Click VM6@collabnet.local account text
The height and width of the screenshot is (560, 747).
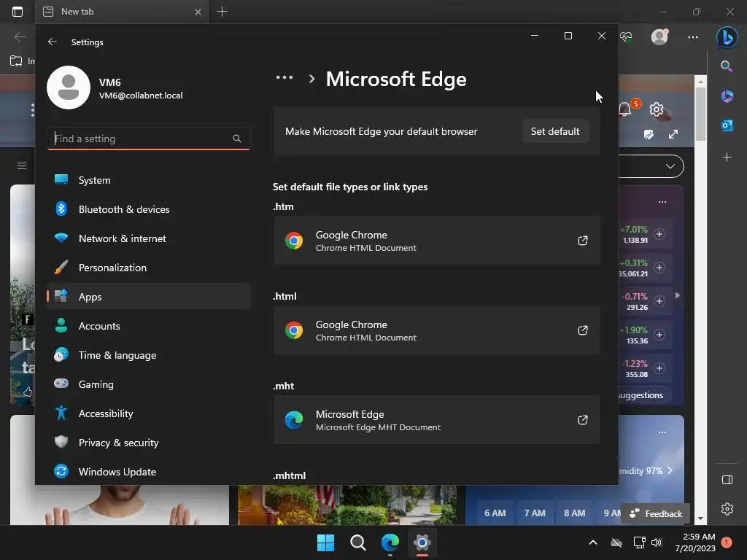pyautogui.click(x=141, y=96)
